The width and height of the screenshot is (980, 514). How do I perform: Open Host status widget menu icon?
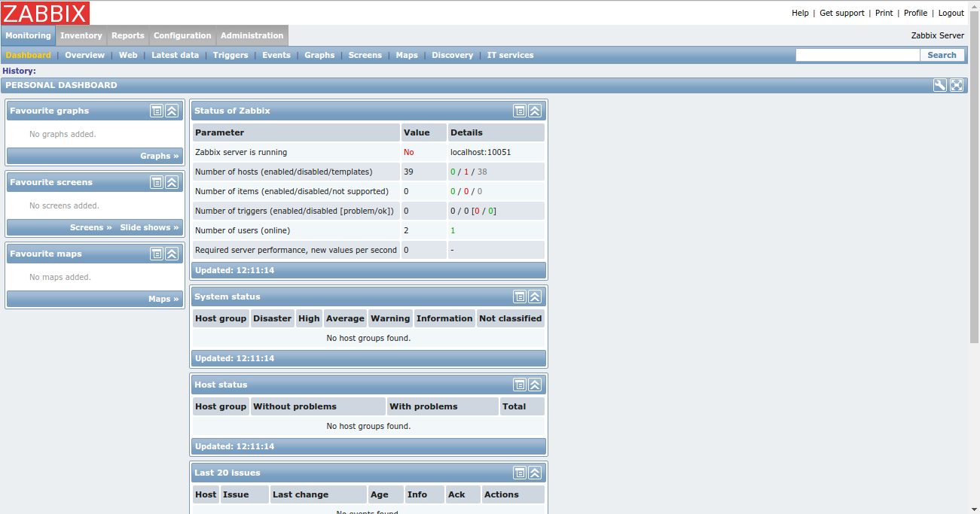pos(520,385)
